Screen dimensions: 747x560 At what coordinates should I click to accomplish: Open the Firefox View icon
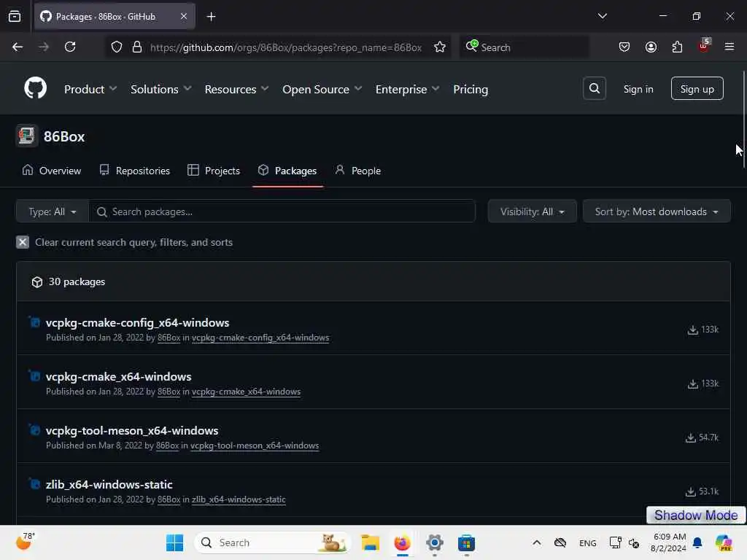(x=15, y=17)
